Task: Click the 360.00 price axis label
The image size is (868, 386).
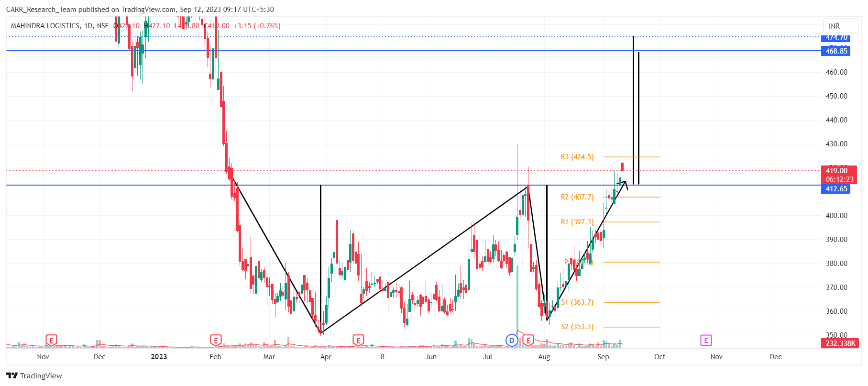Action: 836,311
